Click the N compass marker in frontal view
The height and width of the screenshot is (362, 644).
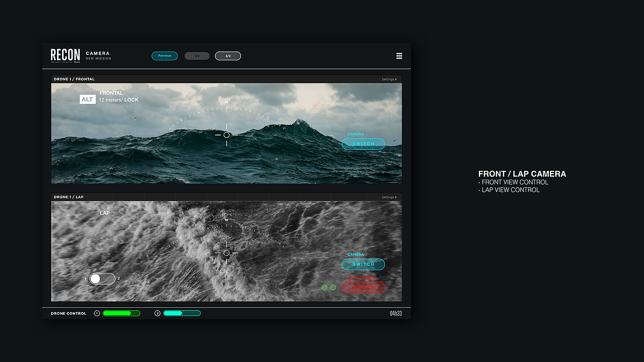(x=226, y=102)
